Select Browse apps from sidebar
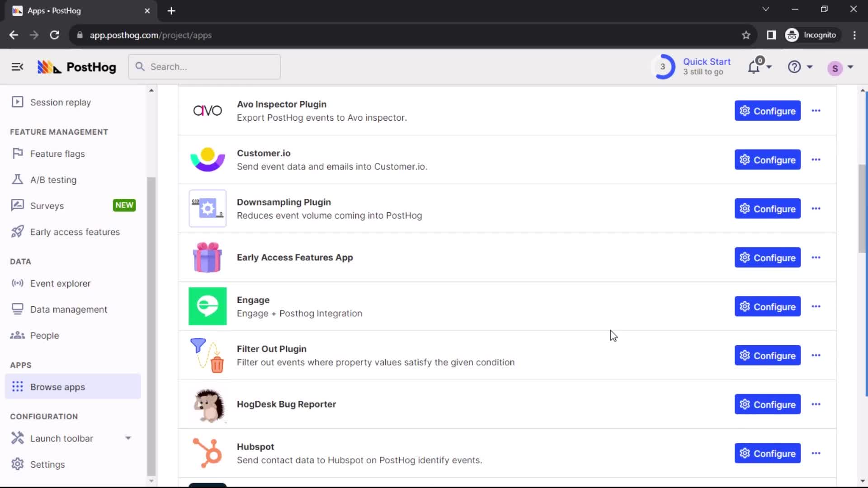This screenshot has width=868, height=488. click(58, 387)
